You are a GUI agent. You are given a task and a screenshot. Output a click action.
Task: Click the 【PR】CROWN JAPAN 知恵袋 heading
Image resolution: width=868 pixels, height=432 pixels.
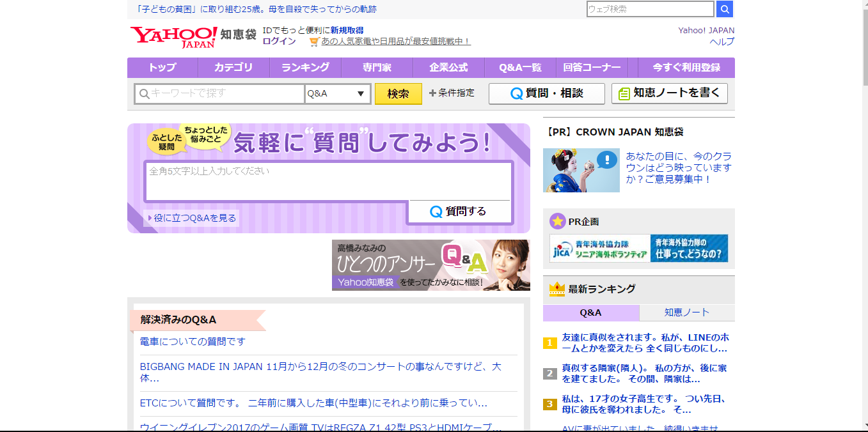pyautogui.click(x=615, y=132)
